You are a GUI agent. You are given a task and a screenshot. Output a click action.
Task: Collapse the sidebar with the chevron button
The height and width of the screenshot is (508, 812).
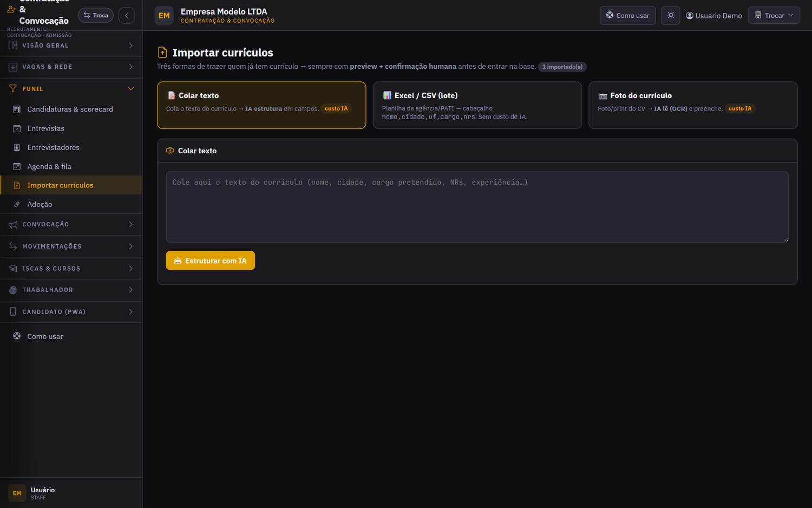[127, 15]
